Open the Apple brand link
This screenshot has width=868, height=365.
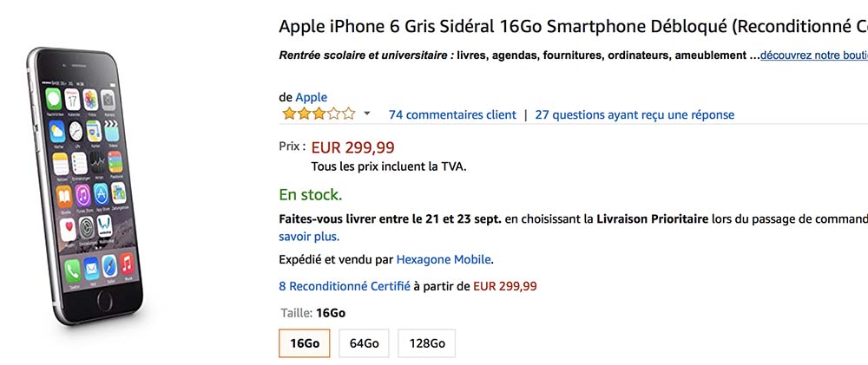point(312,97)
